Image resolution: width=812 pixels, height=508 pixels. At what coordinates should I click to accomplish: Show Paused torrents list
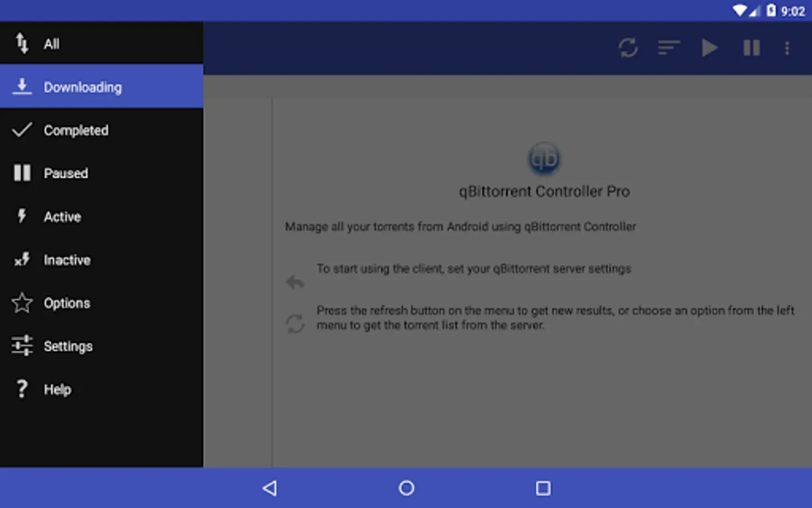(x=101, y=173)
